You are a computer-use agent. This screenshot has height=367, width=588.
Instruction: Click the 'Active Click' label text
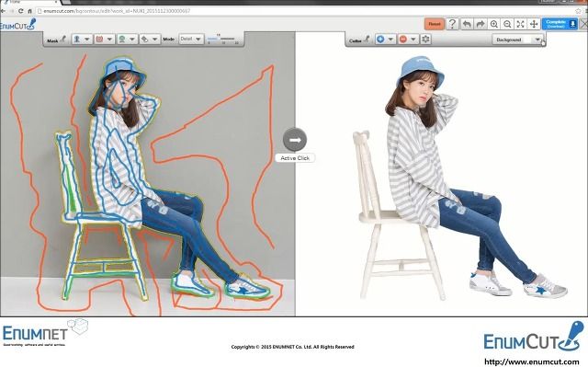pos(295,158)
